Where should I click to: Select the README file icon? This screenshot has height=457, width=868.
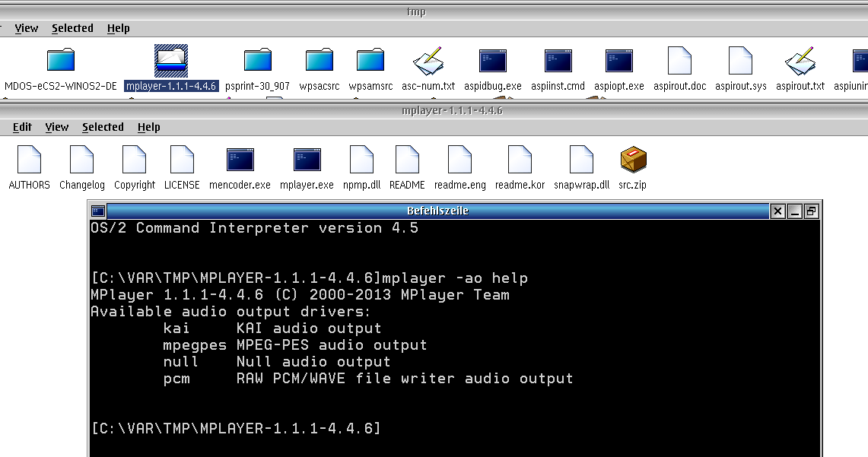[408, 160]
